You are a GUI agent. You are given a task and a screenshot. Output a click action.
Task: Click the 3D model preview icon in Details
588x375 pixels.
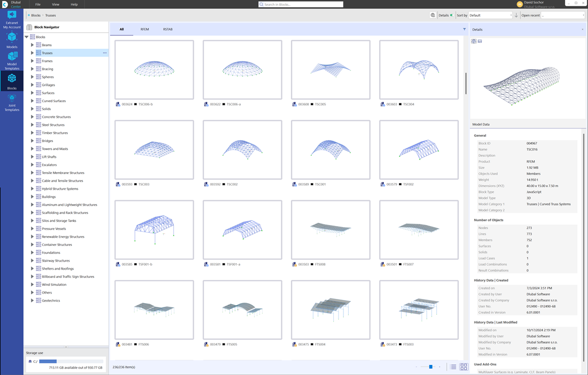474,41
